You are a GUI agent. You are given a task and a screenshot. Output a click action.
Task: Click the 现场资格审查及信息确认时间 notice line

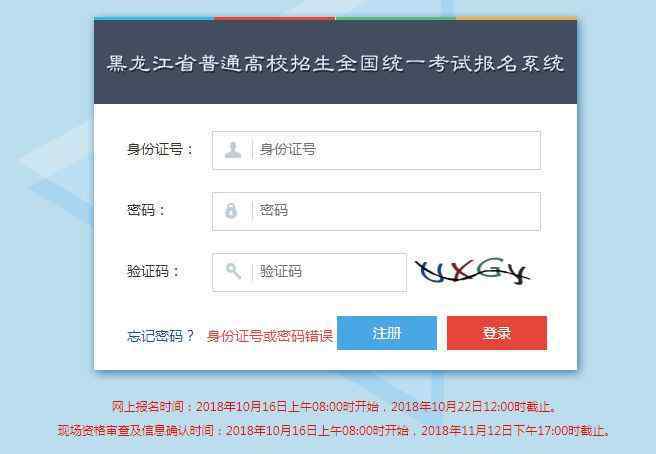tap(333, 430)
